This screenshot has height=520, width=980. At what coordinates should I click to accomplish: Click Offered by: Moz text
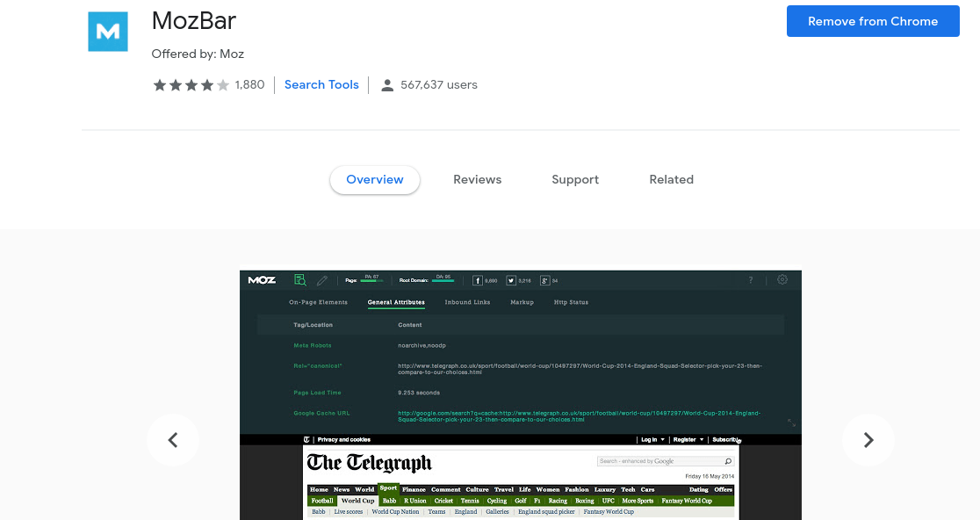pyautogui.click(x=198, y=54)
